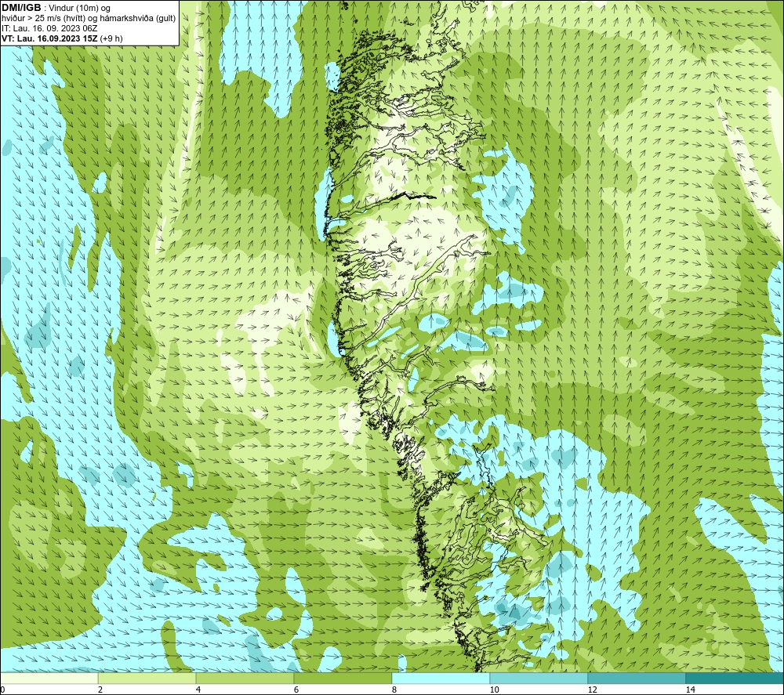Click the "12" scale label
Viewport: 784px width, 695px height.
[592, 690]
